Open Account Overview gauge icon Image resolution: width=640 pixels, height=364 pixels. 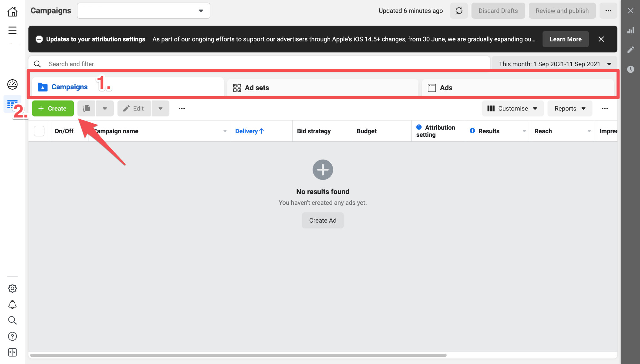click(x=12, y=84)
